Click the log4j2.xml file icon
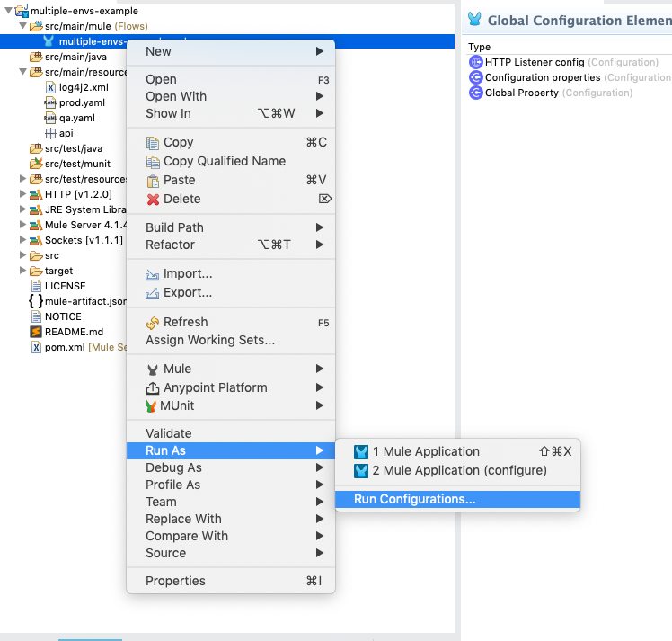Screen dimensions: 672x641 pyautogui.click(x=51, y=87)
